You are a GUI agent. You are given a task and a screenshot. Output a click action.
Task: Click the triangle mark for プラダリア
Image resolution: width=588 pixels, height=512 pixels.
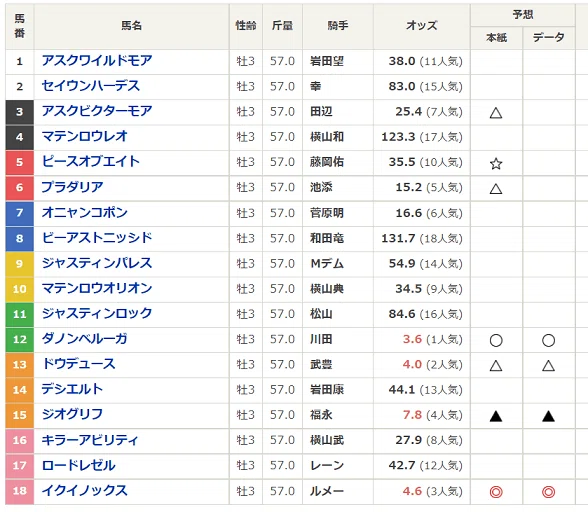click(x=496, y=188)
